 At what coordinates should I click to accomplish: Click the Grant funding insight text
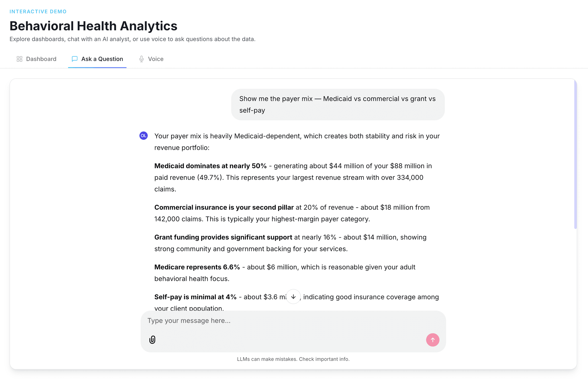(x=223, y=237)
